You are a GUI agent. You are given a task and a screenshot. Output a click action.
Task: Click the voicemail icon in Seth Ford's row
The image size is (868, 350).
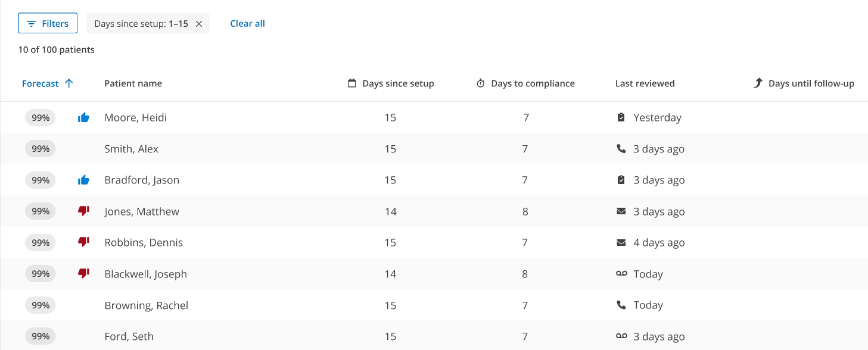621,336
